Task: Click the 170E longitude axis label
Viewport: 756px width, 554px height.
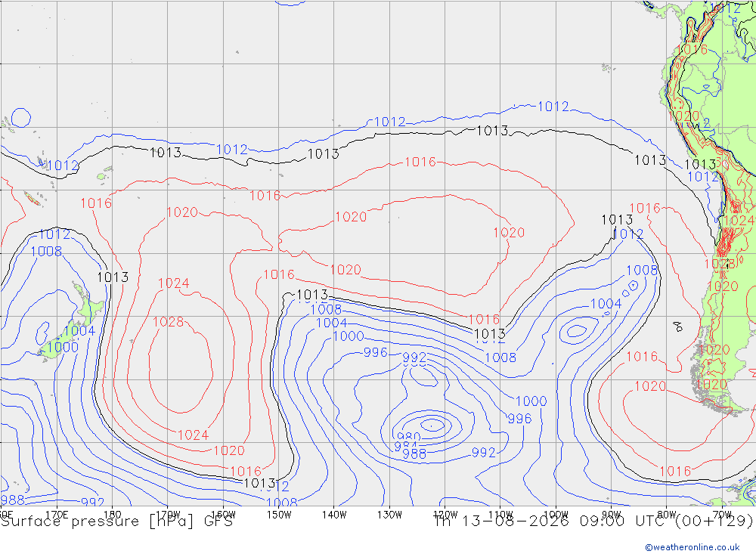Action: [x=57, y=515]
